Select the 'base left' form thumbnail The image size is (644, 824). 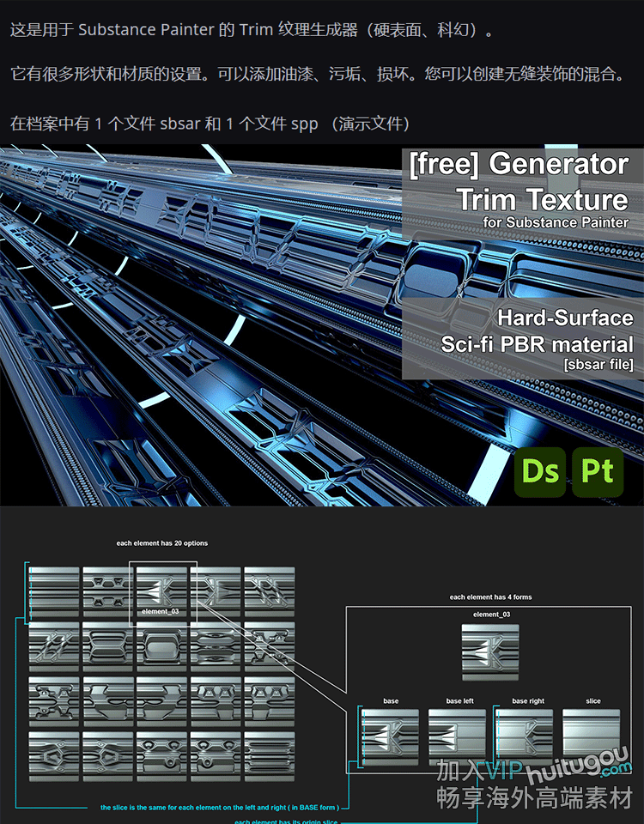(x=459, y=736)
